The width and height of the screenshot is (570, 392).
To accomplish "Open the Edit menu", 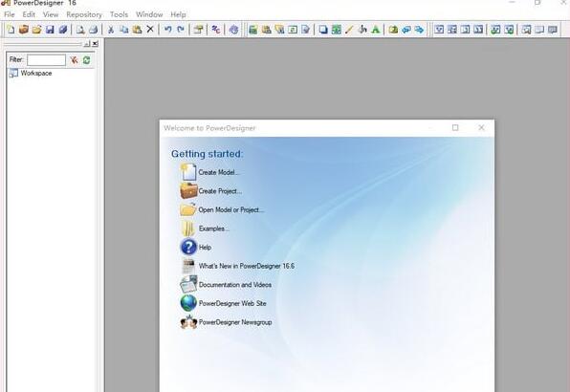I will (x=29, y=14).
